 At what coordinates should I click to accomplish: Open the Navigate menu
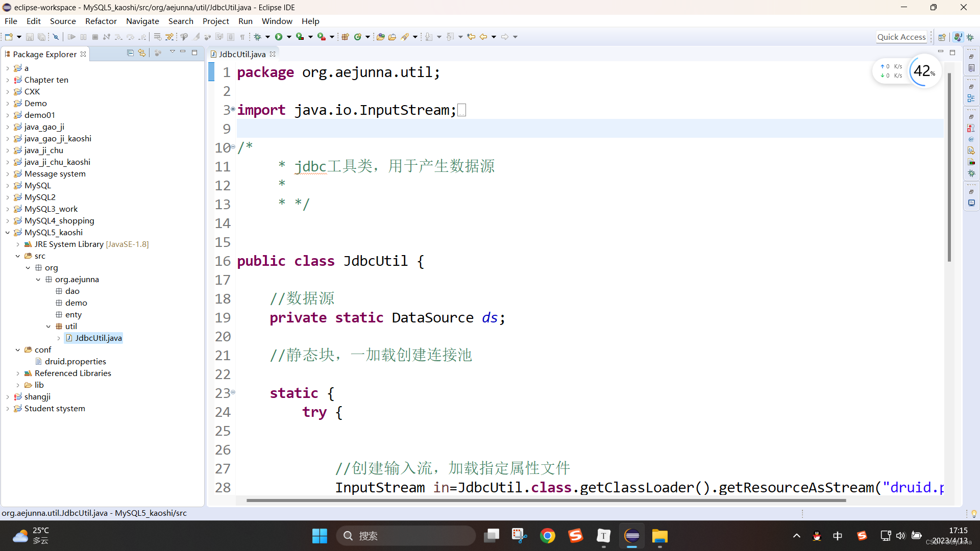pos(142,21)
